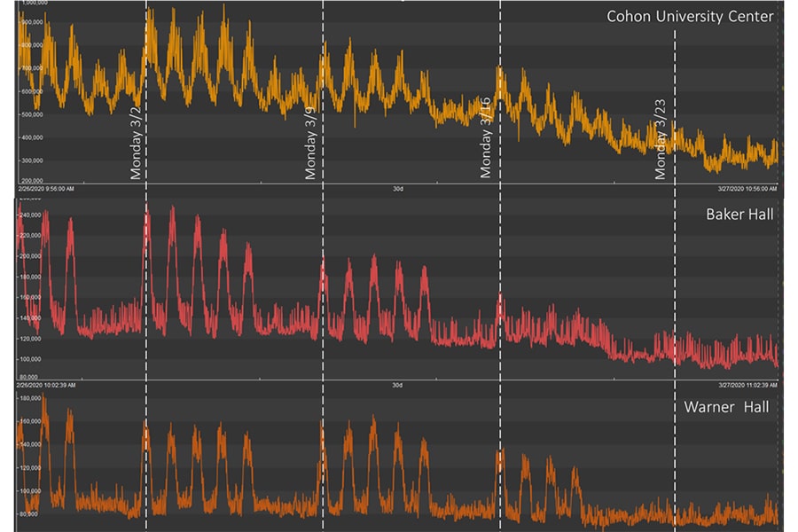Select the Monday 3/9 date label
This screenshot has height=532, width=798.
pyautogui.click(x=310, y=144)
